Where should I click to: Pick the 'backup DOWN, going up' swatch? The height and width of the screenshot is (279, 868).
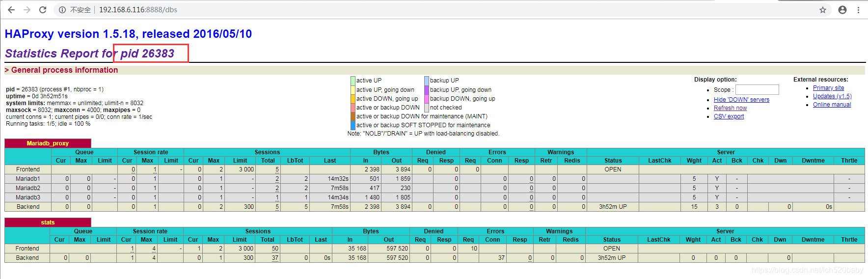[x=427, y=99]
